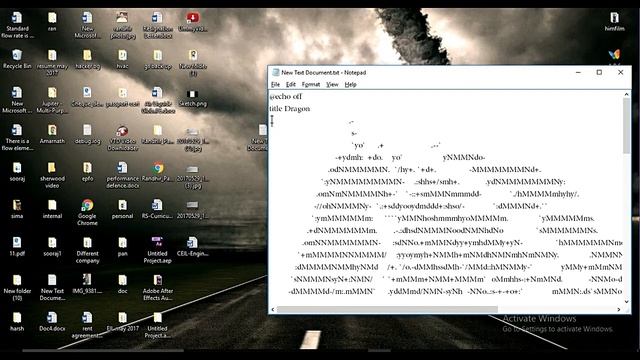Select the Amarnath desktop icon
The image size is (640, 360).
[52, 134]
